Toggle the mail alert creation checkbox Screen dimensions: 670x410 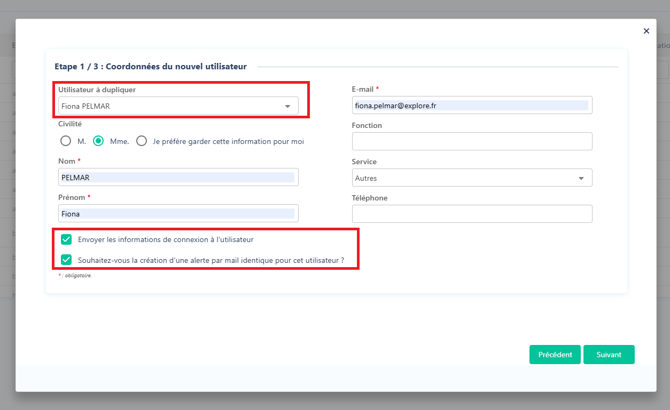point(66,260)
